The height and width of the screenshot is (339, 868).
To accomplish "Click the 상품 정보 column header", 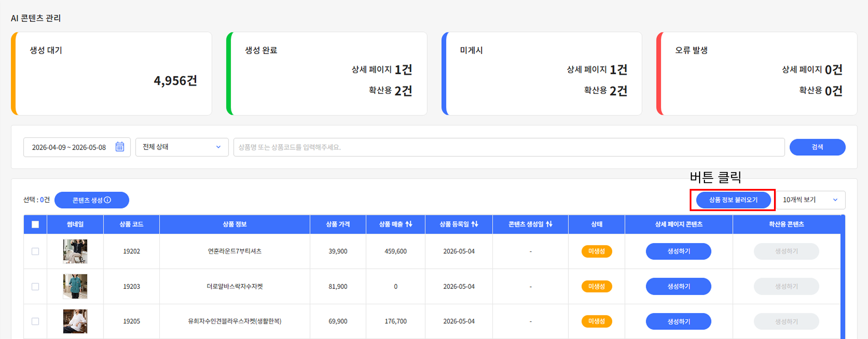I will point(235,224).
